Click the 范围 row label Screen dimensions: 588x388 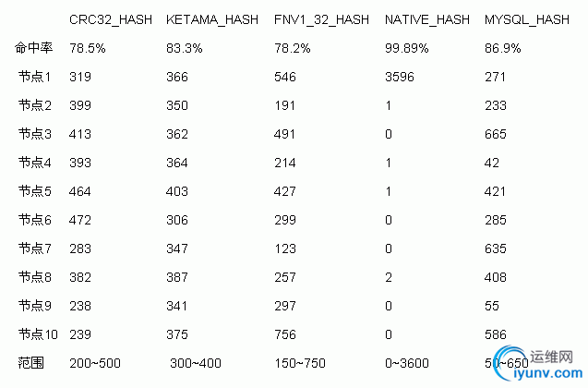(30, 363)
